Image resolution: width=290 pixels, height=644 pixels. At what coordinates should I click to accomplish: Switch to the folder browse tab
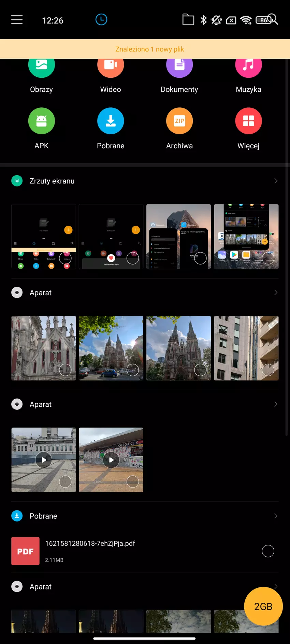188,20
